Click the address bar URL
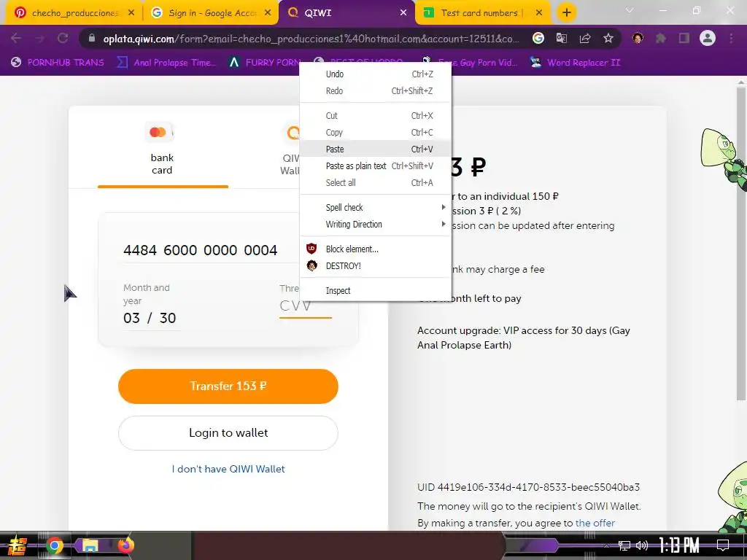Viewport: 747px width, 560px height. coord(311,39)
